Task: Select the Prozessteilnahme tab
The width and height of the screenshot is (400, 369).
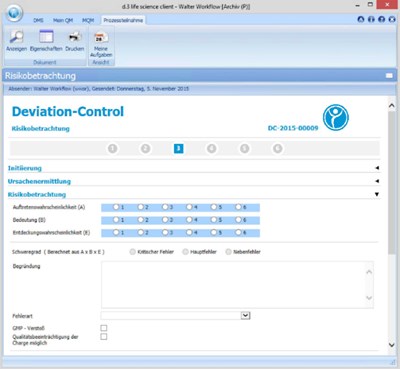Action: pyautogui.click(x=123, y=20)
